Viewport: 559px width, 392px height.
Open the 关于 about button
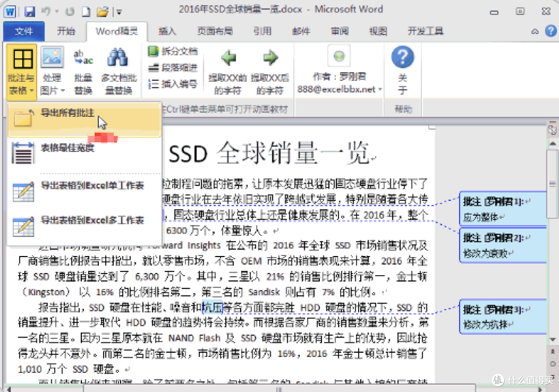pyautogui.click(x=403, y=71)
